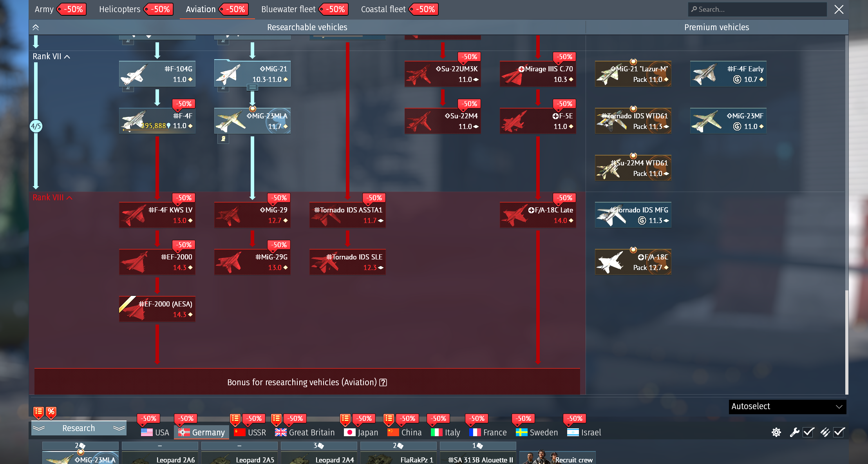
Task: Select the EF-2000 (AESA) vehicle icon
Action: click(157, 309)
